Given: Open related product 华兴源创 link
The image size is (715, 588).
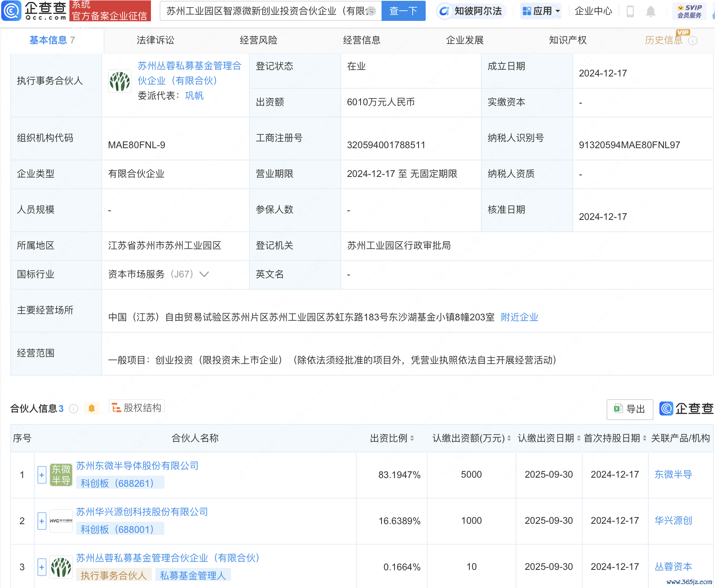Looking at the screenshot, I should pyautogui.click(x=673, y=521).
